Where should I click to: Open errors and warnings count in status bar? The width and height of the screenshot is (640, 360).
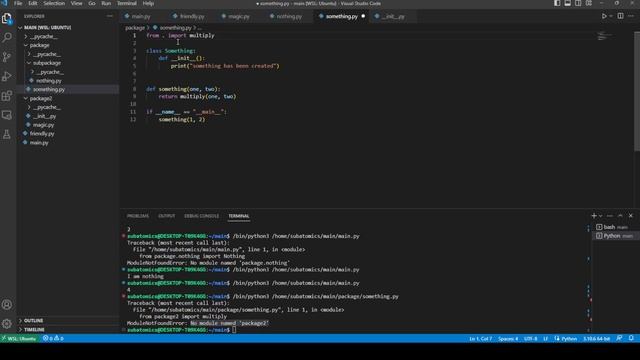(53, 338)
